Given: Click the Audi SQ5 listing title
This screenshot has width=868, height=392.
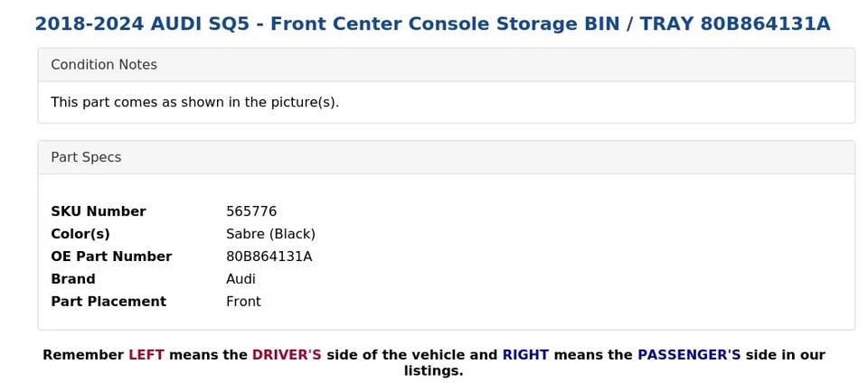Looking at the screenshot, I should click(432, 24).
